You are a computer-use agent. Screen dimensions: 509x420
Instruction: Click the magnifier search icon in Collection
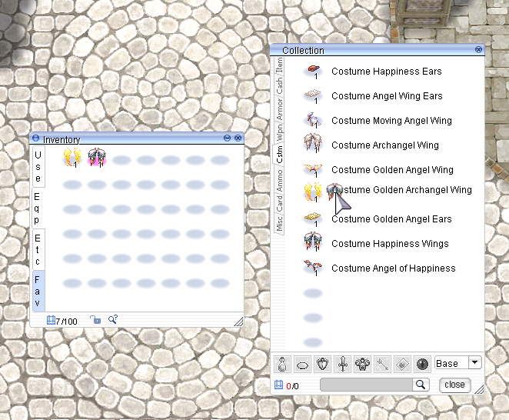(421, 385)
